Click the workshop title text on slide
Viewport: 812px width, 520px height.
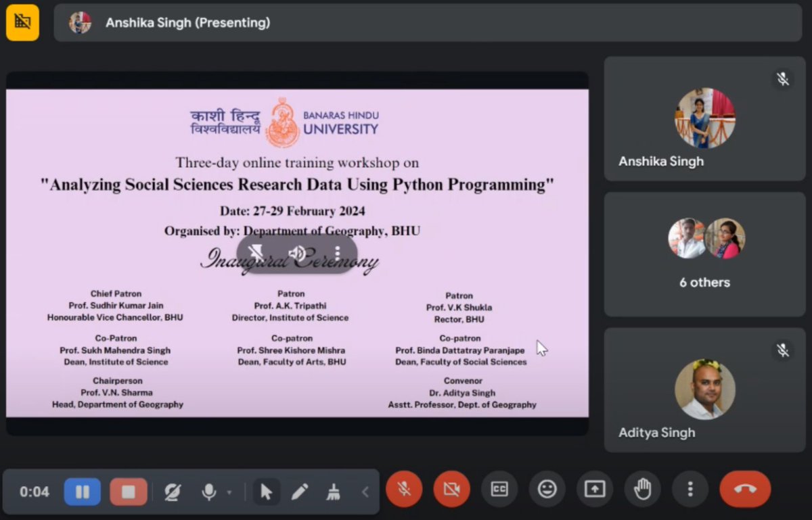(297, 185)
